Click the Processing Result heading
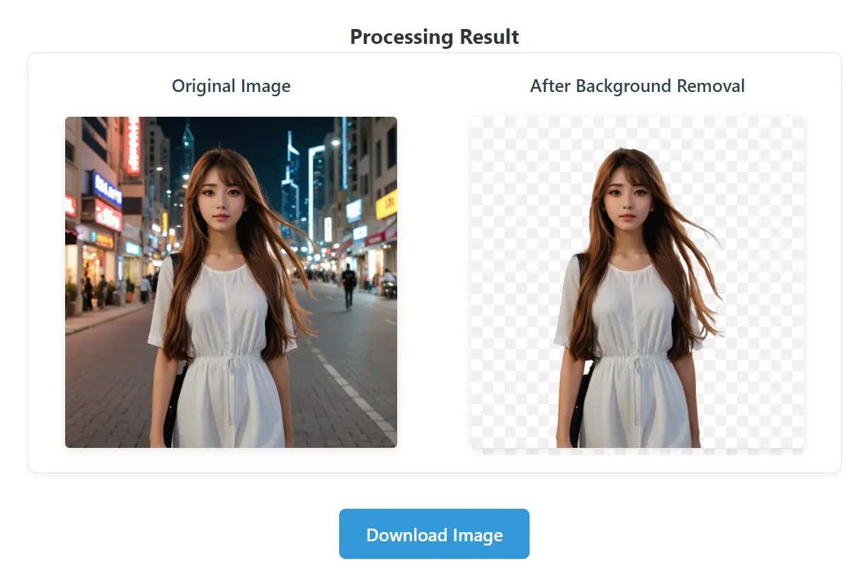The height and width of the screenshot is (588, 868). click(434, 37)
